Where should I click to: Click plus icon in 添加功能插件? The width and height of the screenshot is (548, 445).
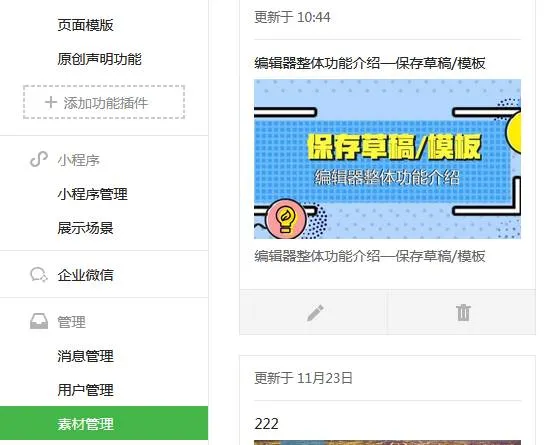coord(51,102)
